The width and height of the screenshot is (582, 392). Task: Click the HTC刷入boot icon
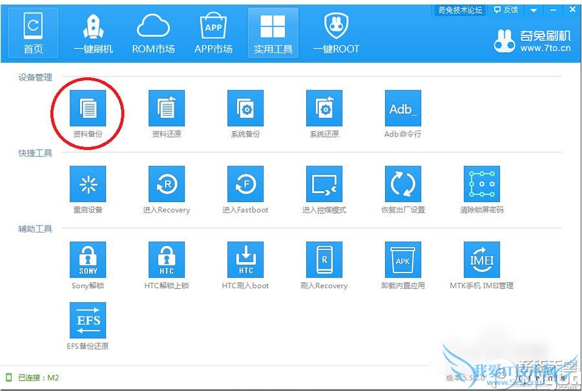(245, 260)
